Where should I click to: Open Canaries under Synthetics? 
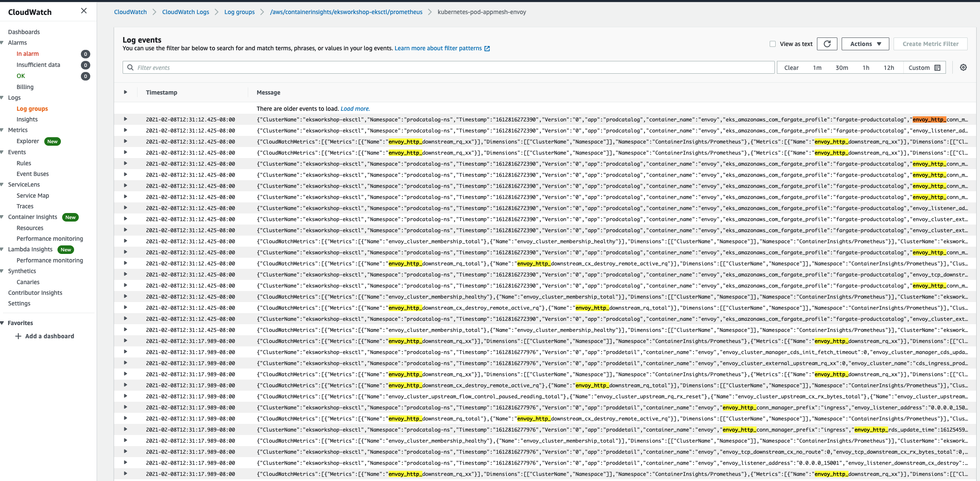tap(28, 282)
